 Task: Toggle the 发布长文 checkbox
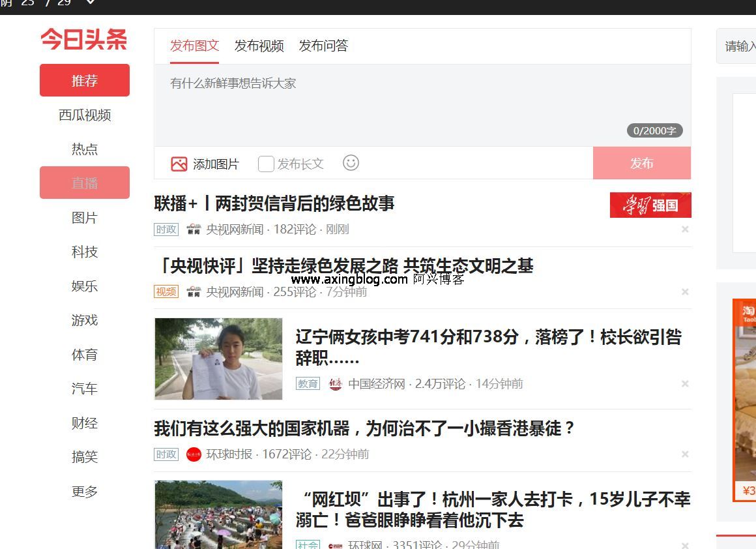tap(266, 164)
